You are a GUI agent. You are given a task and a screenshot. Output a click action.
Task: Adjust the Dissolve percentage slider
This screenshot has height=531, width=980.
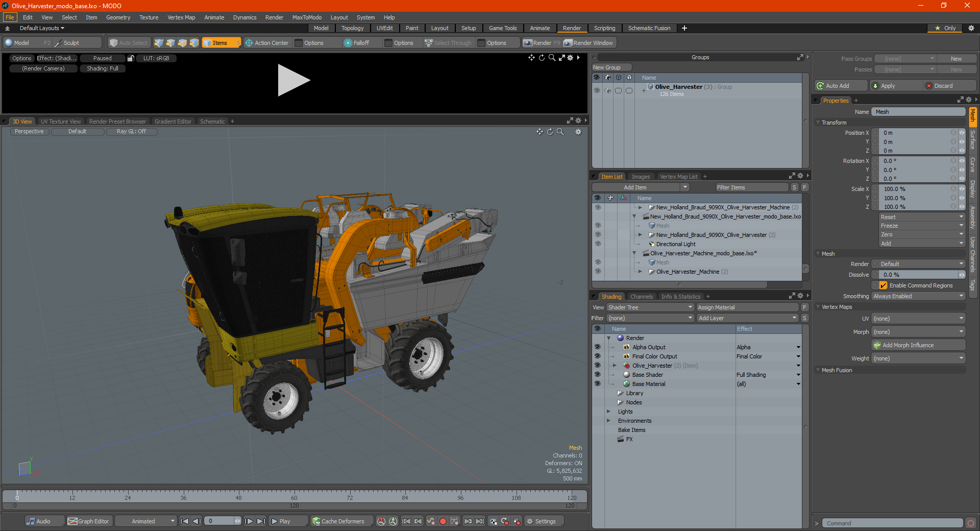tap(918, 275)
